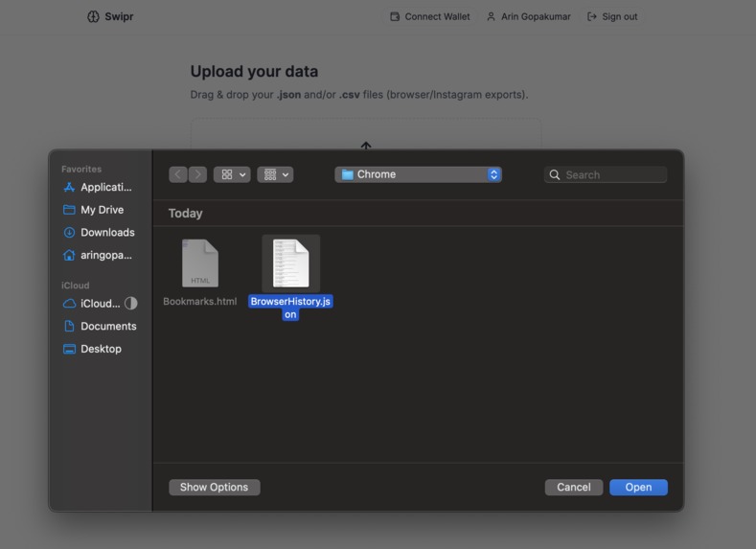Click the magnifying glass search icon

point(555,175)
